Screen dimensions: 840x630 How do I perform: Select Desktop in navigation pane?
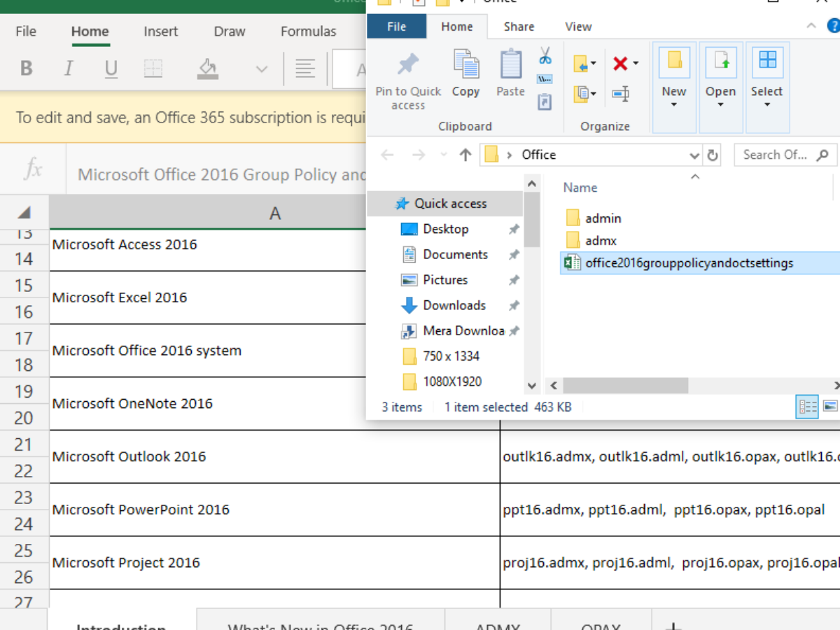pos(445,229)
